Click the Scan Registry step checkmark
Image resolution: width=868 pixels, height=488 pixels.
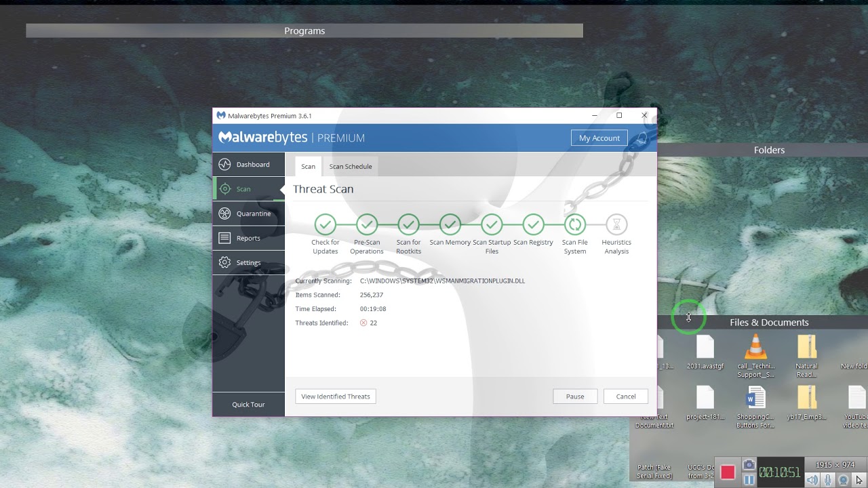533,224
